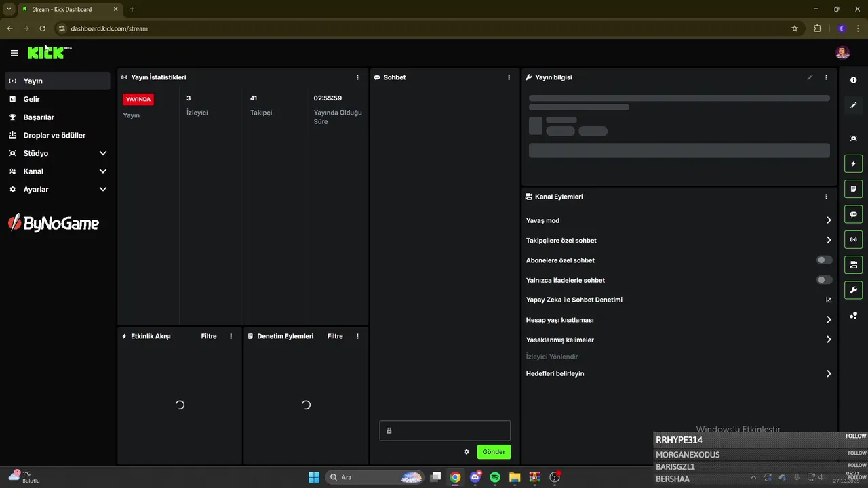Viewport: 868px width, 488px height.
Task: Toggle Yalnızca ifadelerle sohbet switch
Action: pos(825,280)
